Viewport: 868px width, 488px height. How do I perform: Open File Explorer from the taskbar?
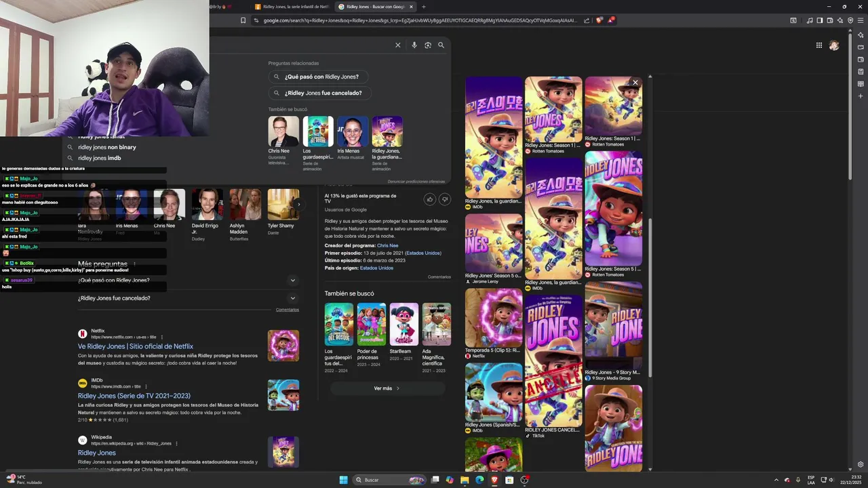[465, 480]
